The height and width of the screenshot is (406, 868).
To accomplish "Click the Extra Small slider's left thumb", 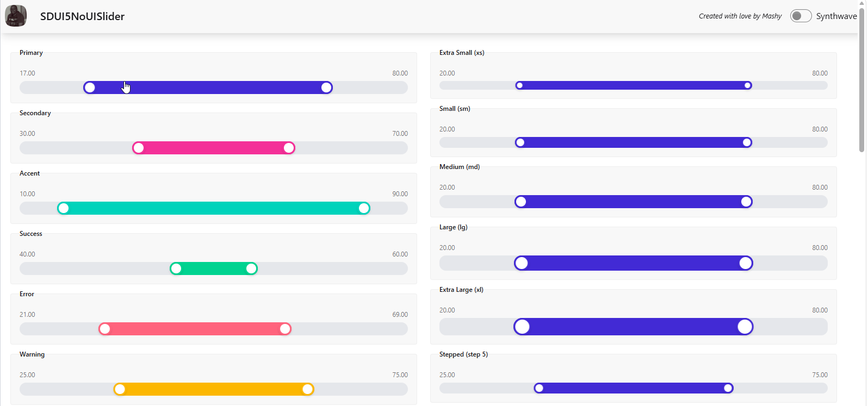I will (519, 85).
